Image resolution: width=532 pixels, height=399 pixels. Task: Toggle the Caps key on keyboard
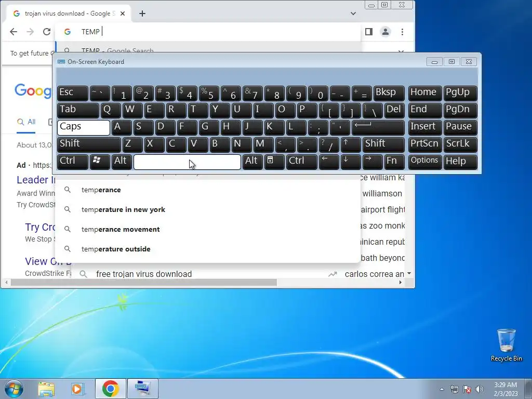84,127
